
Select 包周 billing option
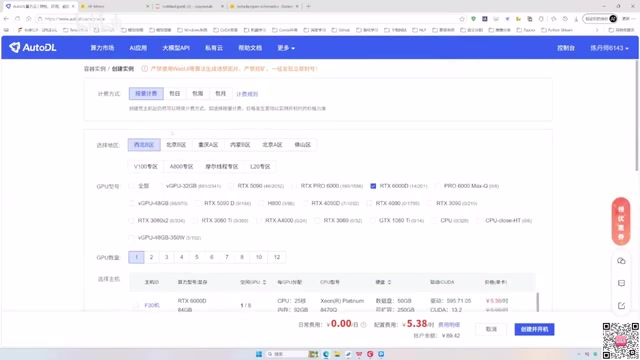[198, 93]
